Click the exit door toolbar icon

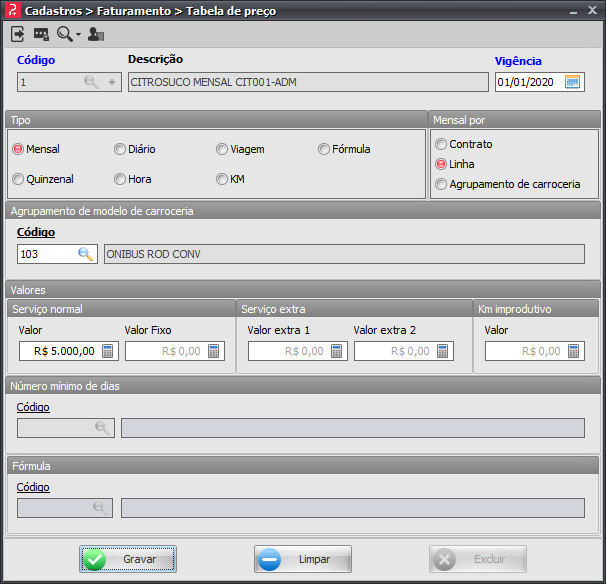click(x=17, y=34)
